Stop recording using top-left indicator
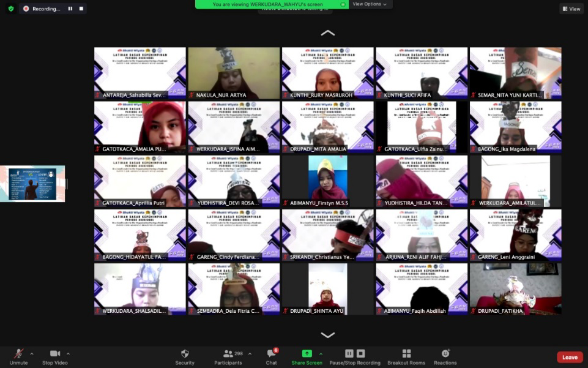This screenshot has height=368, width=588. [80, 9]
